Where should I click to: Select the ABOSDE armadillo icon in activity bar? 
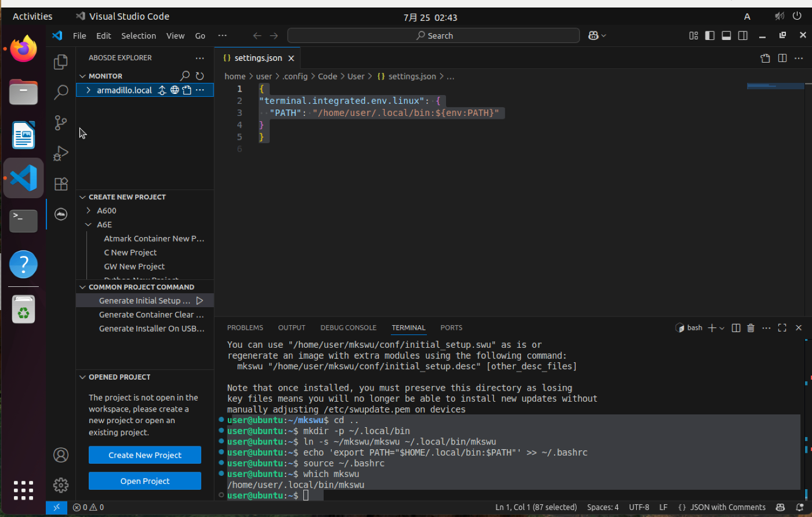click(x=61, y=214)
